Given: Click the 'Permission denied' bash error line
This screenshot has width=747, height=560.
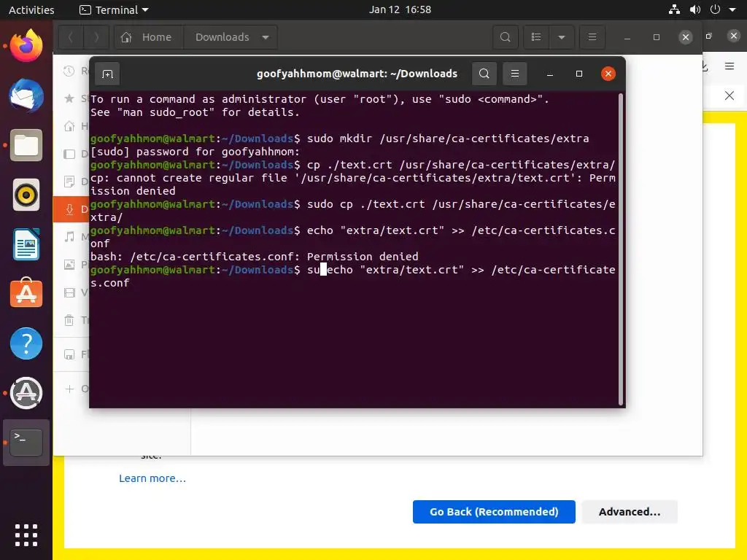Looking at the screenshot, I should click(x=255, y=256).
